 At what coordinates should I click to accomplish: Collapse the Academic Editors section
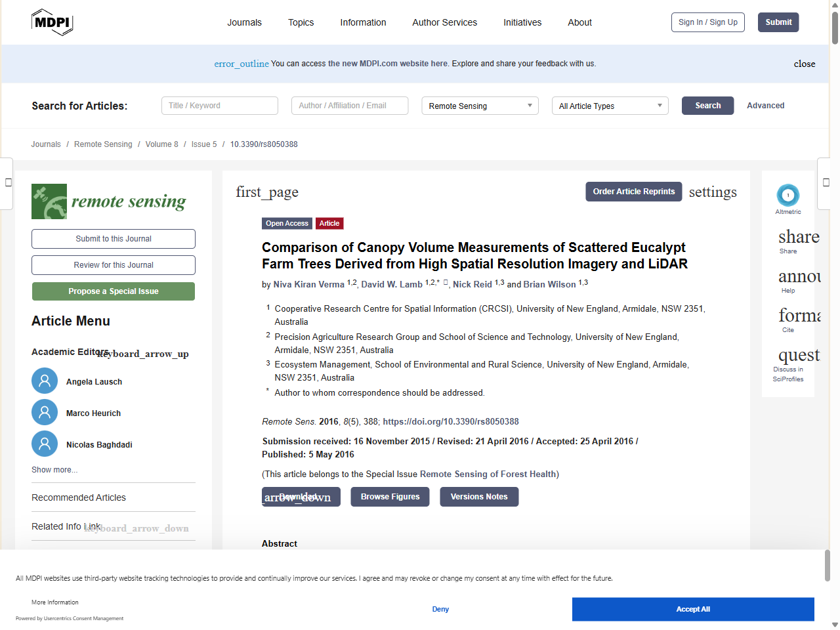(143, 354)
